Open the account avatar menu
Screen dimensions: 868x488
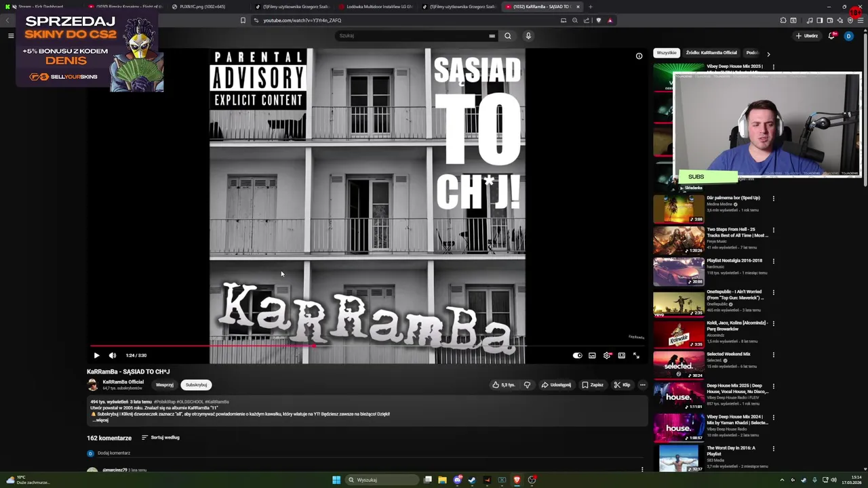click(848, 36)
